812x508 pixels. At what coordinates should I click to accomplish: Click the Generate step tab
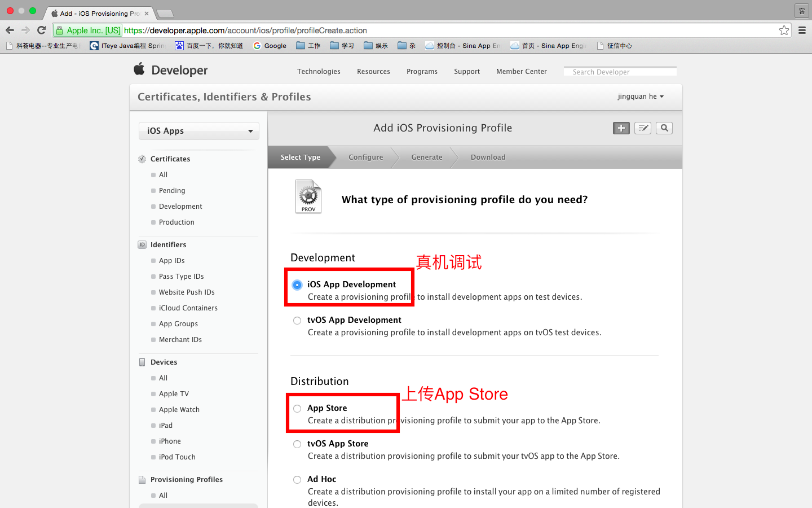427,157
